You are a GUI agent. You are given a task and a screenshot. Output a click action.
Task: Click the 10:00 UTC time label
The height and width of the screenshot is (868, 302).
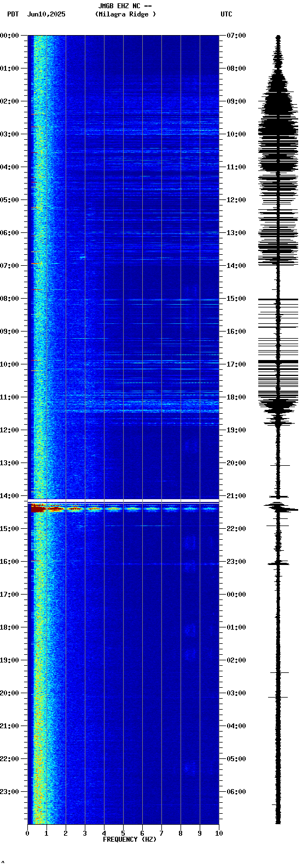pos(236,134)
